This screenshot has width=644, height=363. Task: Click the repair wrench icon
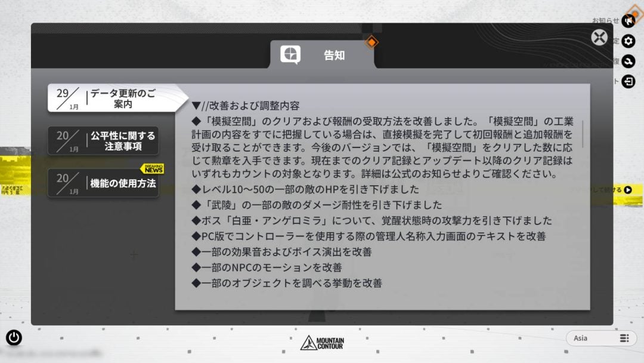[x=628, y=61]
